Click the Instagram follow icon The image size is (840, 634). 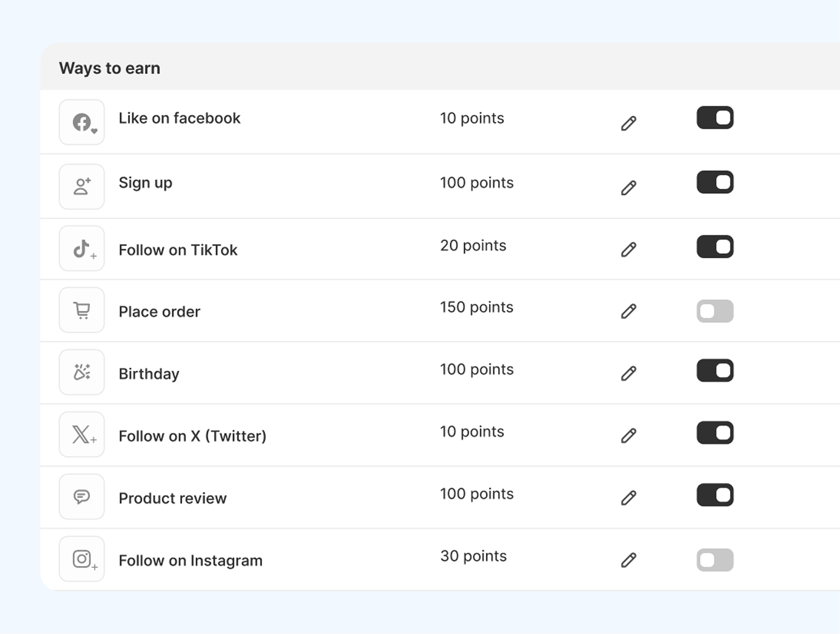82,559
